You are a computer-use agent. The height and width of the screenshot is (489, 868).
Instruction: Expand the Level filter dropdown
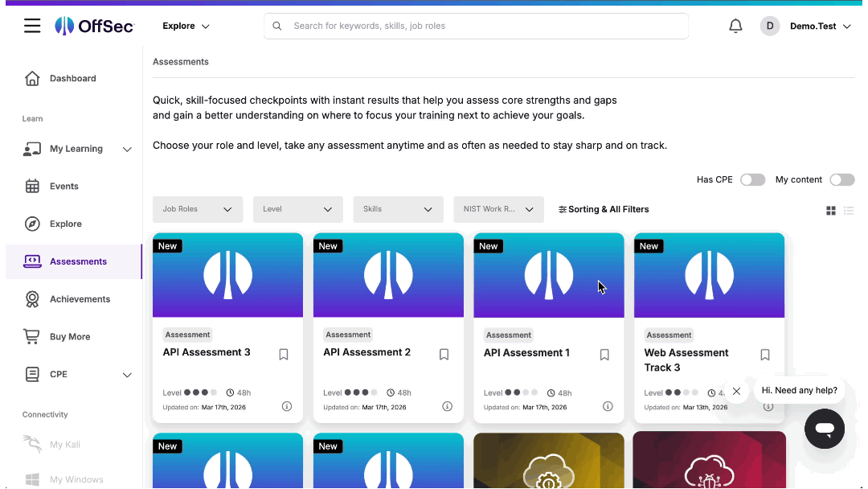click(x=298, y=209)
